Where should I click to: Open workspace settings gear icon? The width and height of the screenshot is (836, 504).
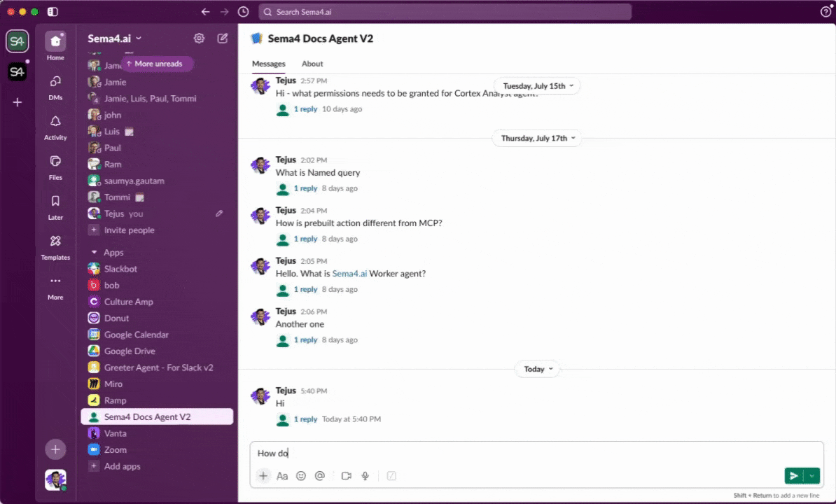(x=199, y=38)
